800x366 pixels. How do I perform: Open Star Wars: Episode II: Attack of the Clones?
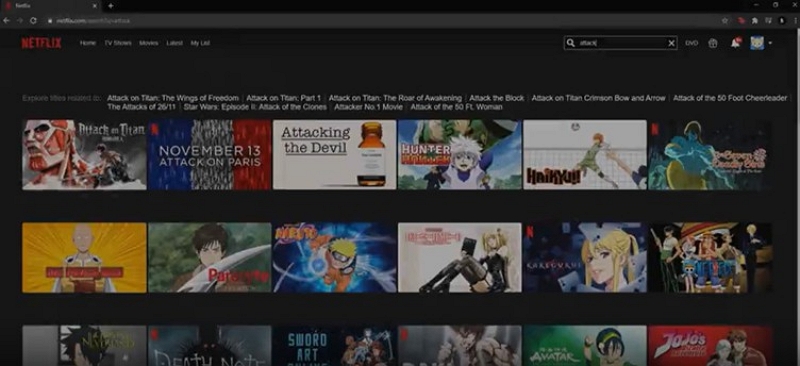255,107
